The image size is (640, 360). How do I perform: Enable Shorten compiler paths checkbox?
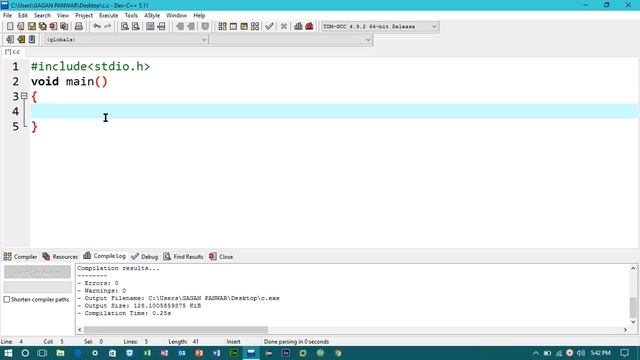tap(7, 300)
